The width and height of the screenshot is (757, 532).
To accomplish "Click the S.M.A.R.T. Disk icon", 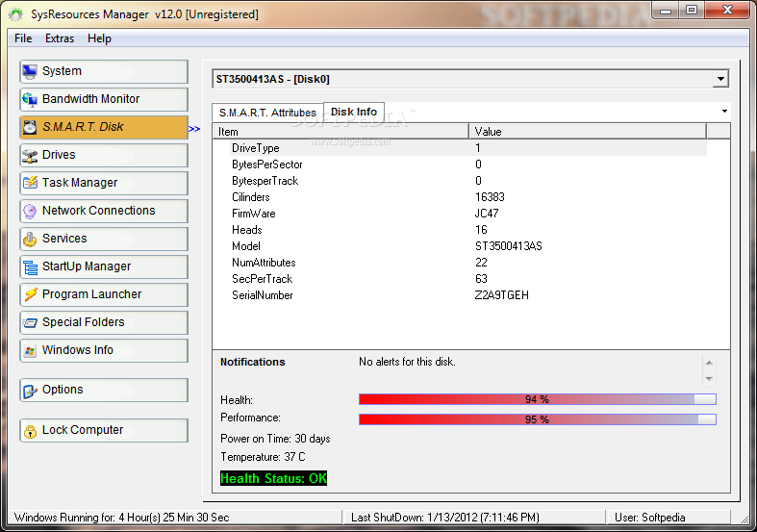I will click(30, 127).
